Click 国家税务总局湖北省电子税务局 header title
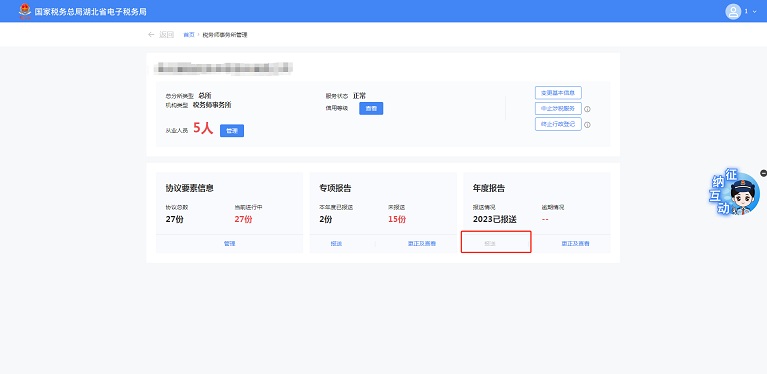The height and width of the screenshot is (374, 767). point(90,11)
